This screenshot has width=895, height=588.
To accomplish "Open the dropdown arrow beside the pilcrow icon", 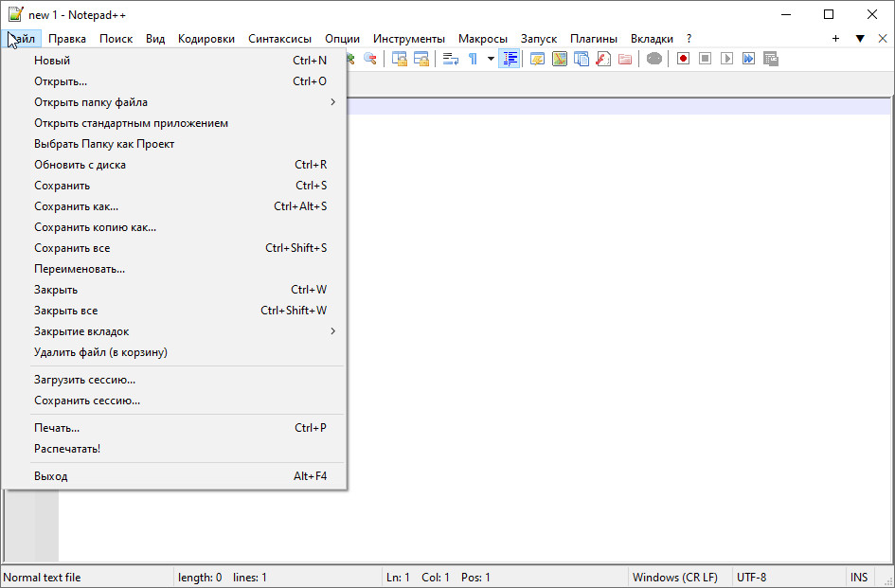I will tap(491, 59).
